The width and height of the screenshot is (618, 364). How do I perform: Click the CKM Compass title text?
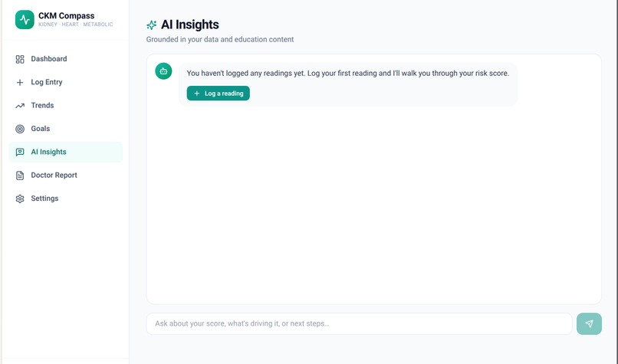pos(66,16)
